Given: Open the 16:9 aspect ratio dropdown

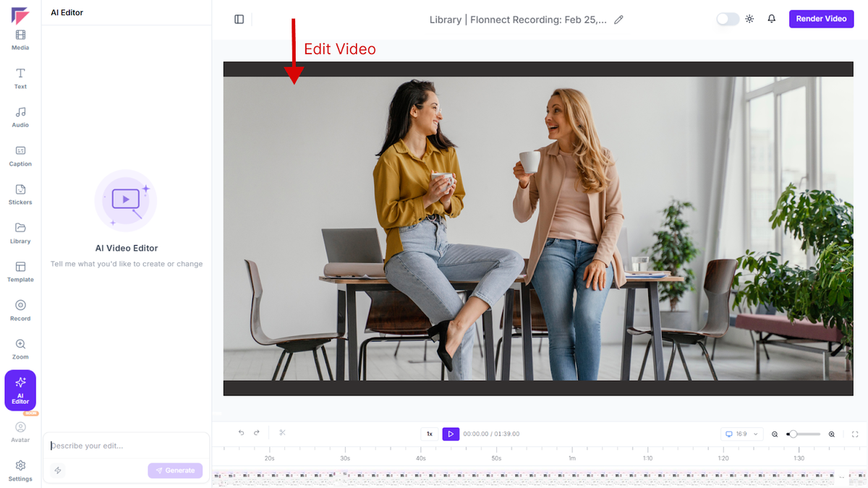Looking at the screenshot, I should point(742,433).
